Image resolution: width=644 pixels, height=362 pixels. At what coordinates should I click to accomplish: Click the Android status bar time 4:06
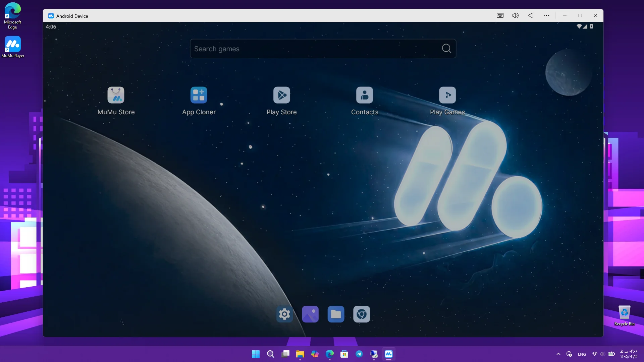coord(51,27)
